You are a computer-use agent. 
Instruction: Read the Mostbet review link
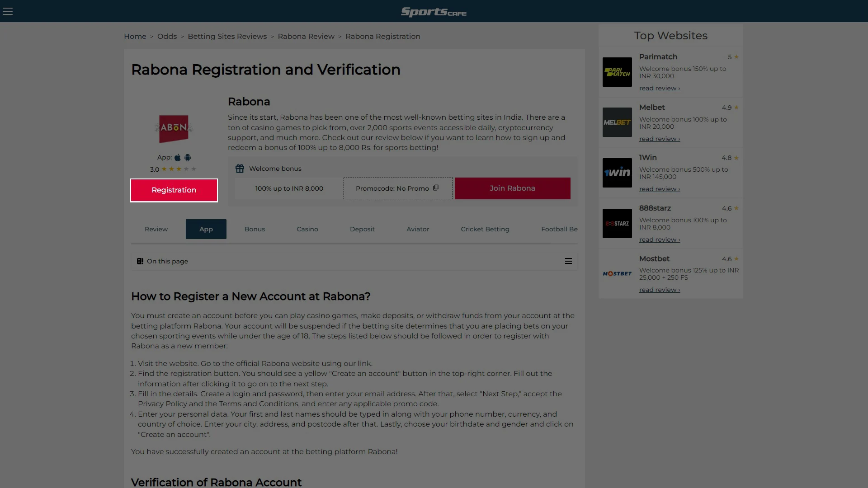tap(659, 290)
